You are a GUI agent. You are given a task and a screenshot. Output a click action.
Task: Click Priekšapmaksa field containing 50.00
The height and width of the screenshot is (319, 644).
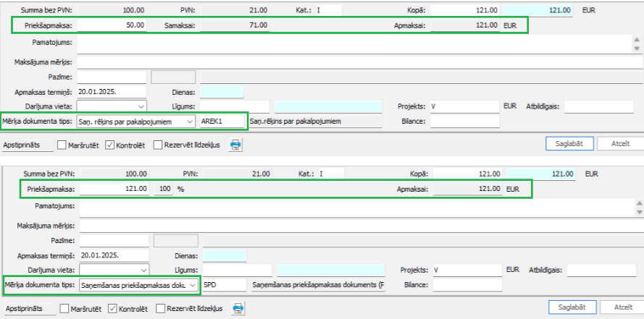[x=112, y=25]
